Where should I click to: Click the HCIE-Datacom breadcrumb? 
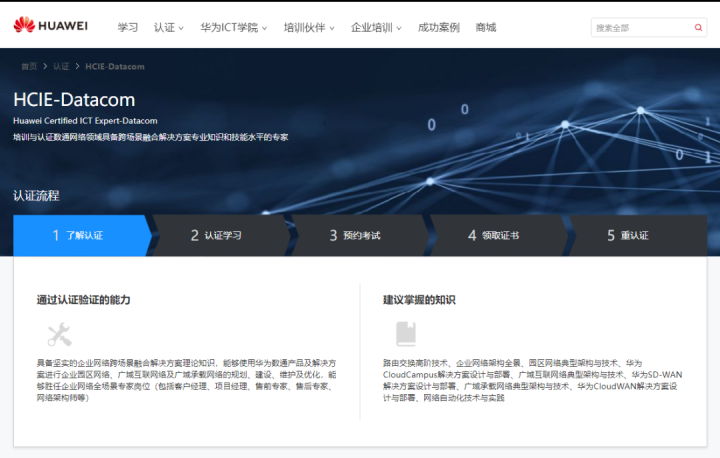point(115,67)
